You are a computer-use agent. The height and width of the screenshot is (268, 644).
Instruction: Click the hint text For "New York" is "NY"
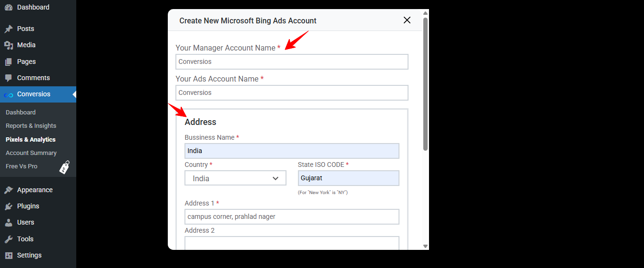(x=323, y=193)
